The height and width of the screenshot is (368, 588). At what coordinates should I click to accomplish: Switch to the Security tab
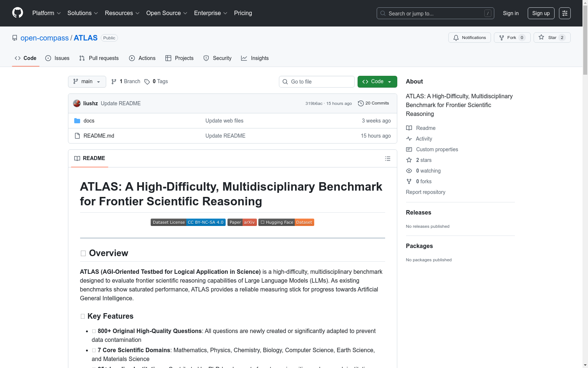click(x=218, y=58)
